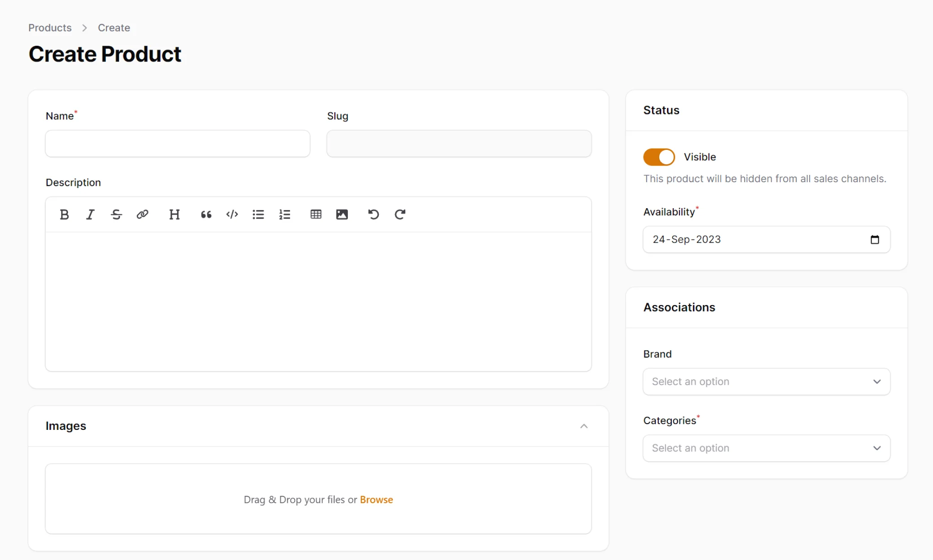Image resolution: width=933 pixels, height=560 pixels.
Task: Open the Products breadcrumb link
Action: (x=49, y=27)
